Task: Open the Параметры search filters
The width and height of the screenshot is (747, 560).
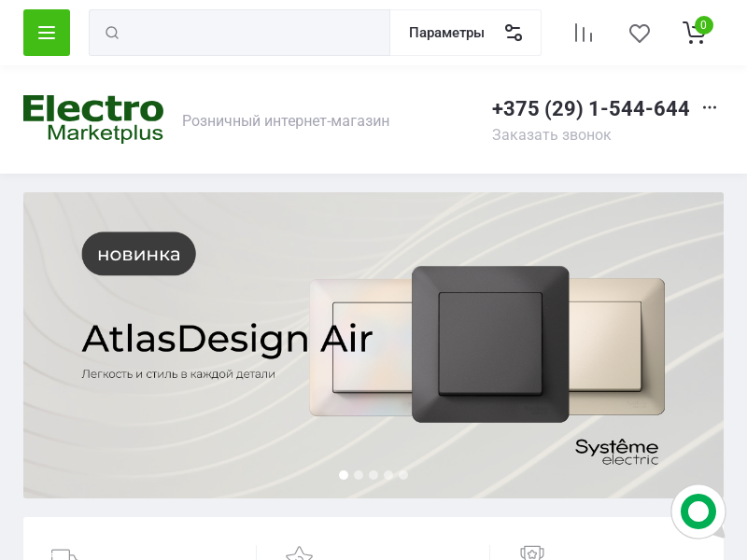Action: [465, 33]
